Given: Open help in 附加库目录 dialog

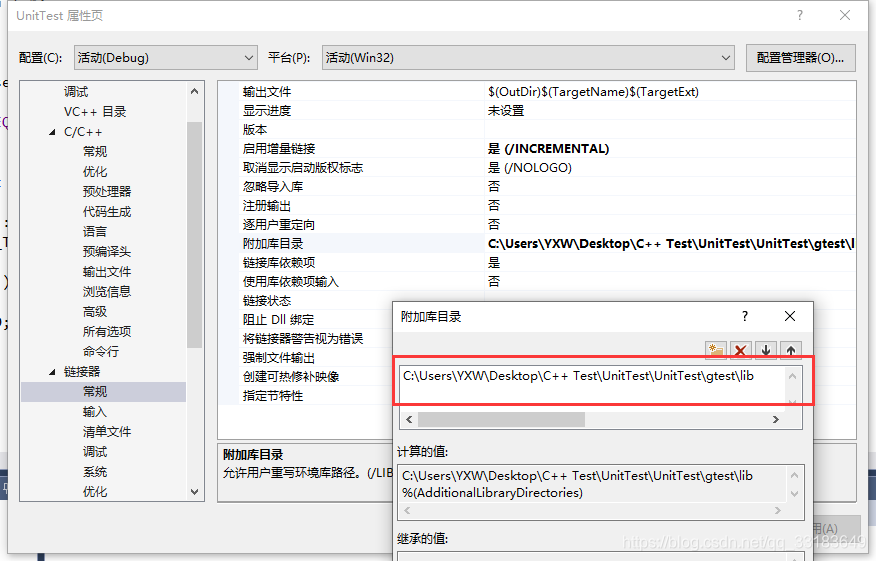Looking at the screenshot, I should (x=745, y=316).
